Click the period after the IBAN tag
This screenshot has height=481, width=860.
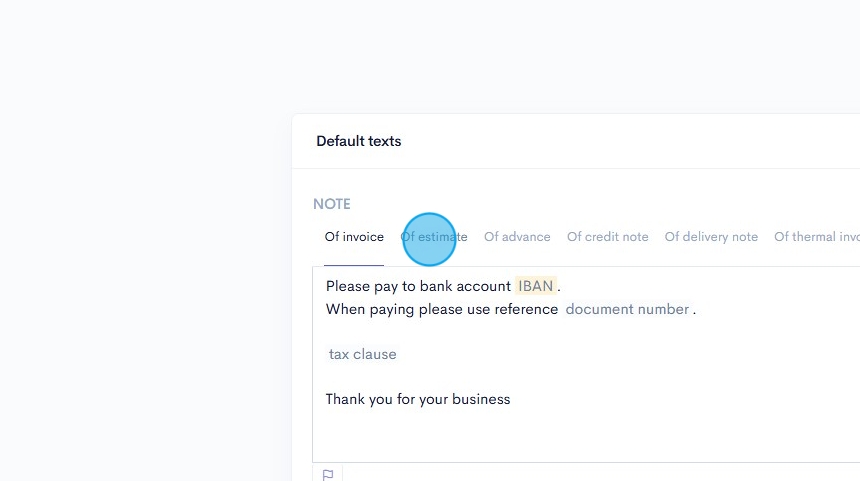click(x=559, y=287)
